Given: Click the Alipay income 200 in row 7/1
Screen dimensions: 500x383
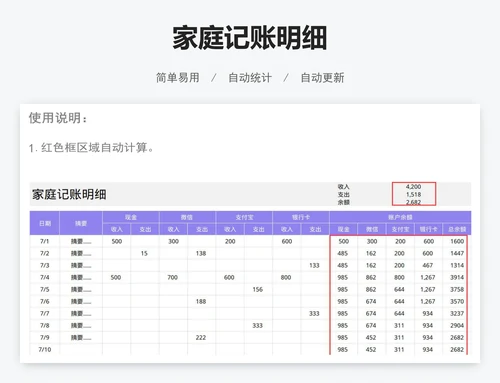Looking at the screenshot, I should click(x=230, y=241).
